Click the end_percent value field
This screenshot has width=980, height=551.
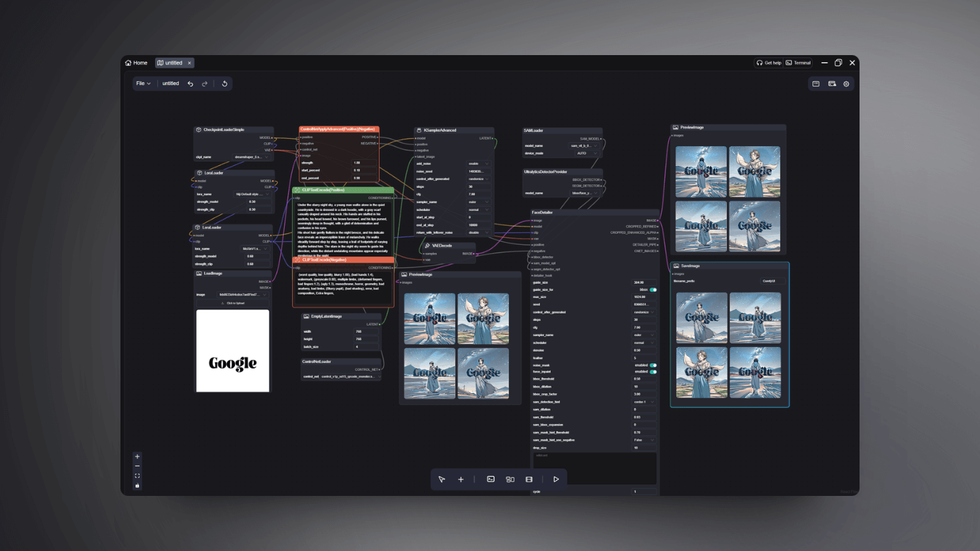coord(363,178)
